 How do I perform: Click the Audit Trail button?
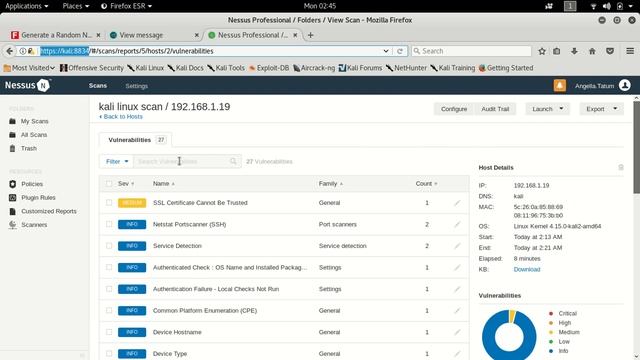(495, 109)
